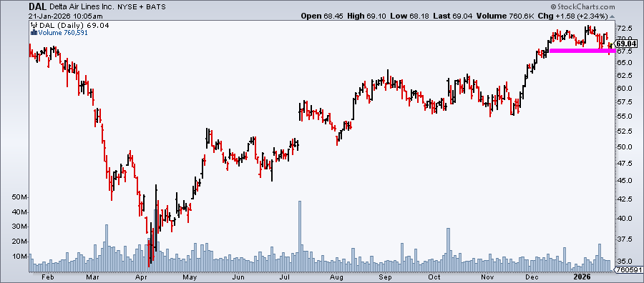Click the 40.0 price axis label
Viewport: 644px width, 283px height.
[624, 218]
